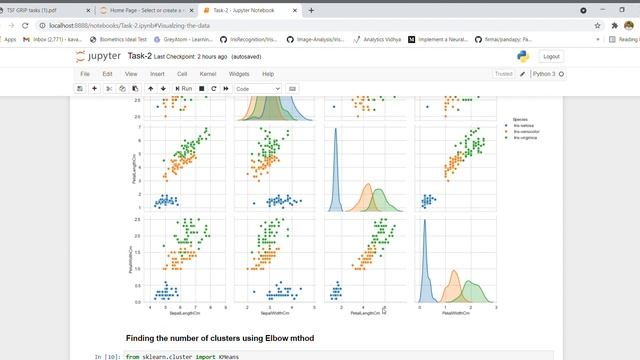
Task: Open the Help menu
Action: [x=268, y=74]
